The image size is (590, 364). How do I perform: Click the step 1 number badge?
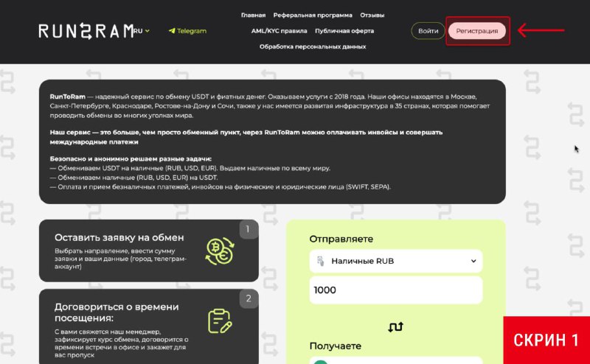pyautogui.click(x=248, y=229)
